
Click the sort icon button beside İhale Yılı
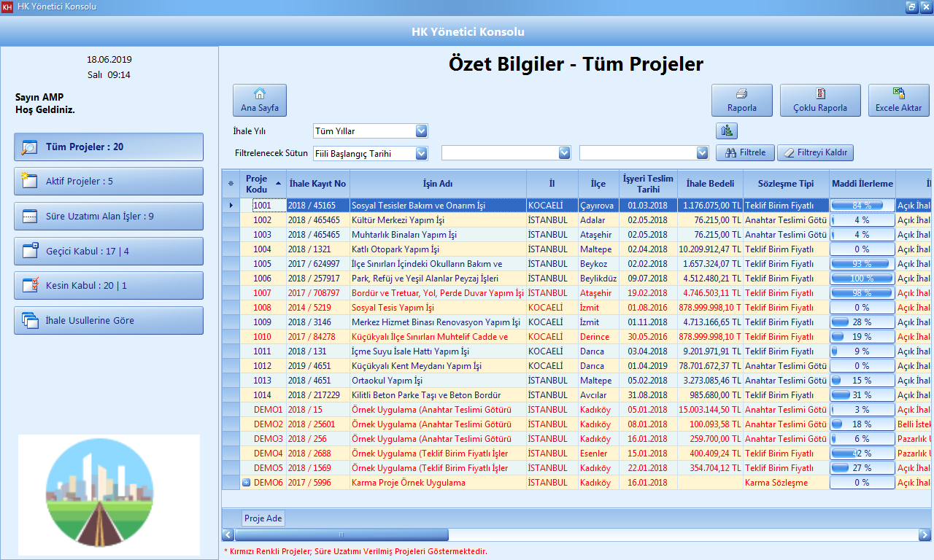(x=727, y=131)
